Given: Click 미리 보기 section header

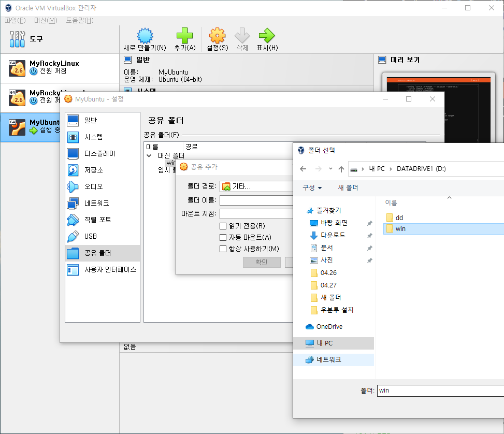Looking at the screenshot, I should point(399,60).
